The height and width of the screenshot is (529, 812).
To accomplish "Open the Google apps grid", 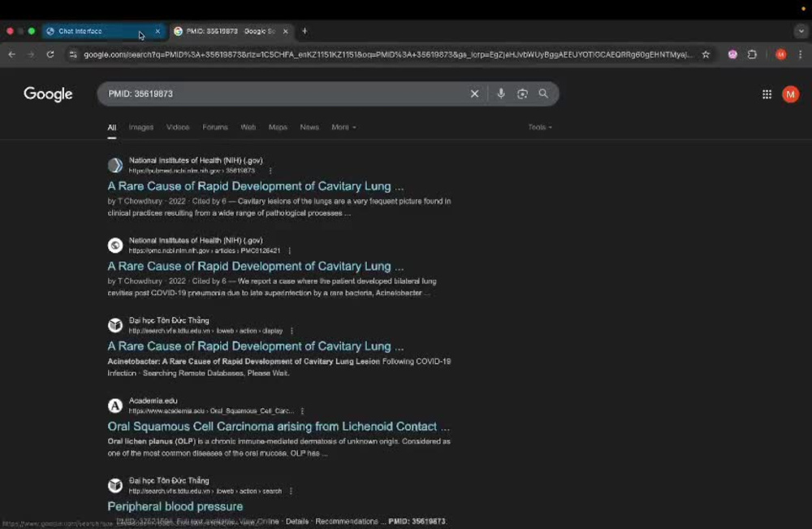I will click(767, 94).
